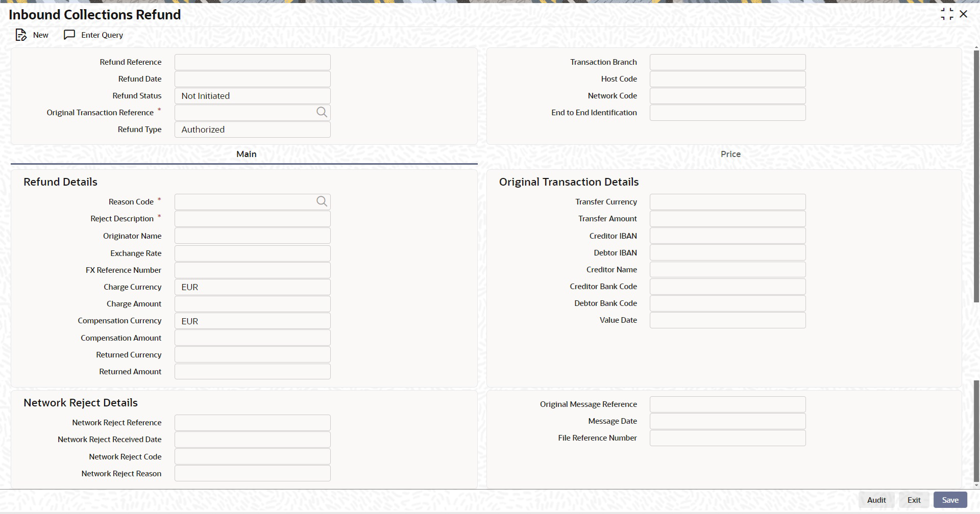Focus the Returned Amount field
This screenshot has width=980, height=514.
253,371
